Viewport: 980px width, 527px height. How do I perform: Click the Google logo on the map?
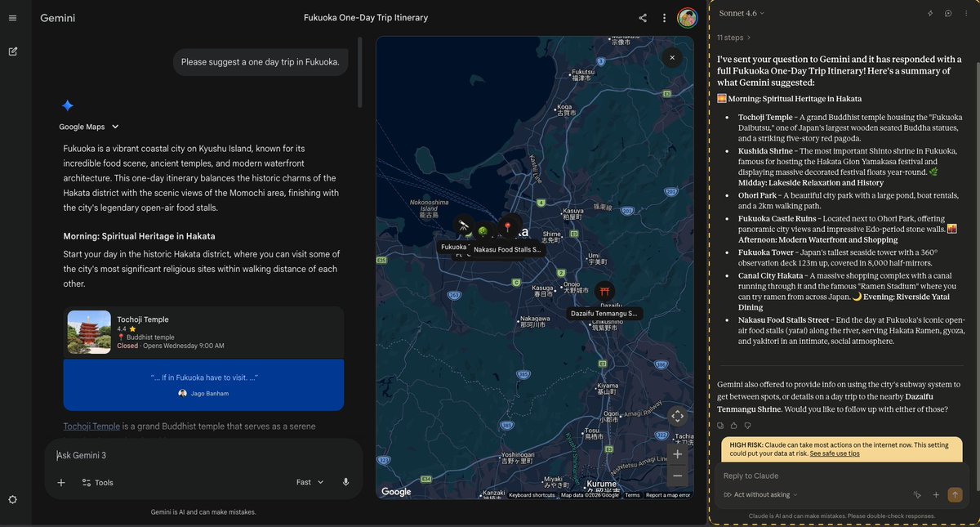click(397, 492)
